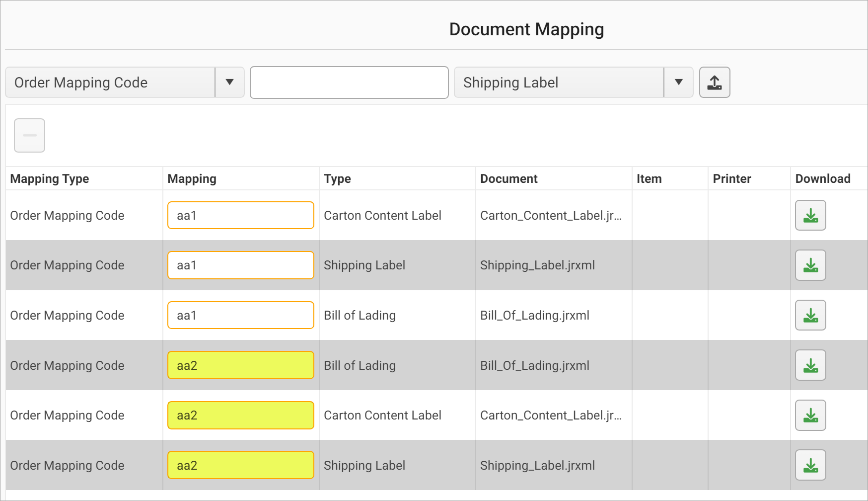The width and height of the screenshot is (868, 501).
Task: Click the Printer column header
Action: coord(731,178)
